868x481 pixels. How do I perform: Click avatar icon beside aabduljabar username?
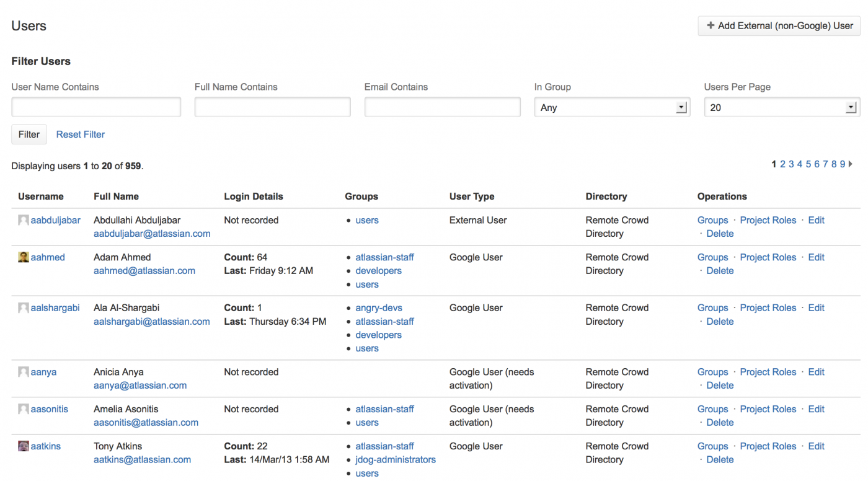(24, 220)
